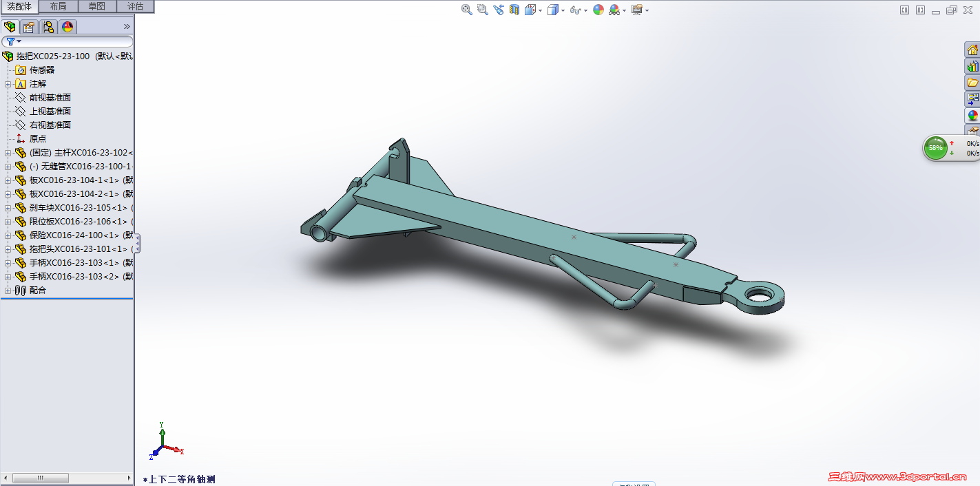Expand the 保险XC016-24-100 component
This screenshot has width=980, height=486.
(x=8, y=235)
